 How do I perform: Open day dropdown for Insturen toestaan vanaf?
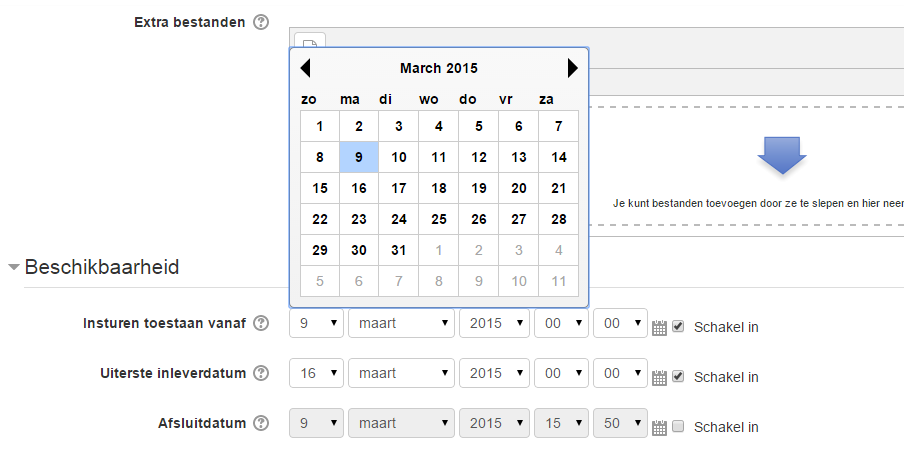317,323
